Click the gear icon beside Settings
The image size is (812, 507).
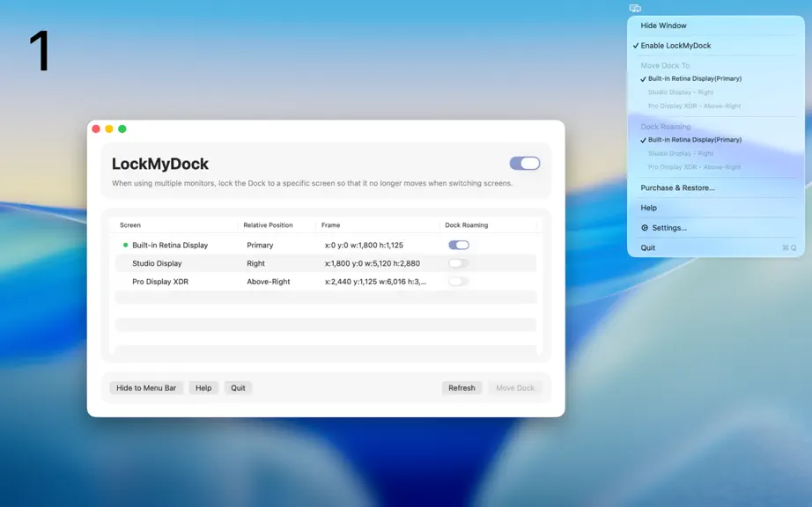pos(645,228)
